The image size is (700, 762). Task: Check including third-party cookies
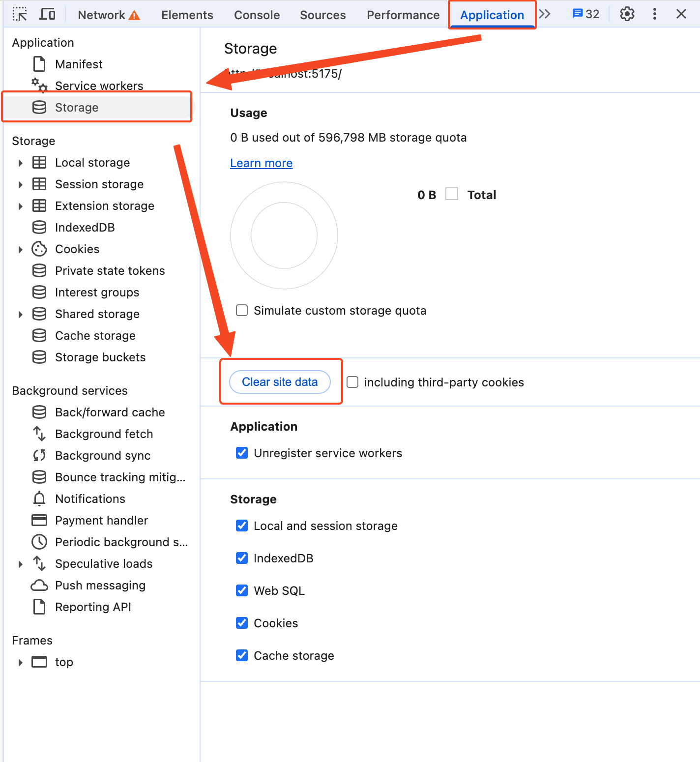tap(352, 382)
